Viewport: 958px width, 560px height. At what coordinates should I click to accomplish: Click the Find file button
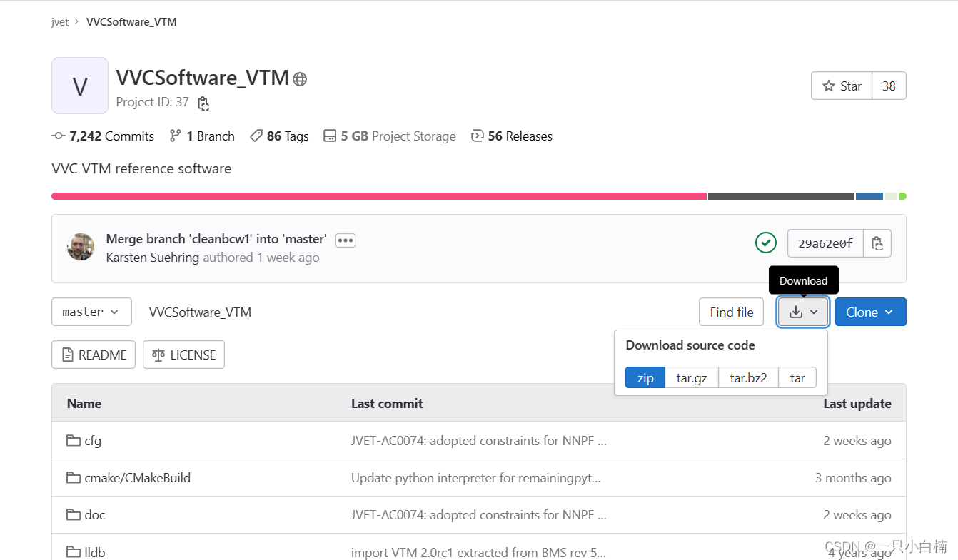[x=732, y=312]
